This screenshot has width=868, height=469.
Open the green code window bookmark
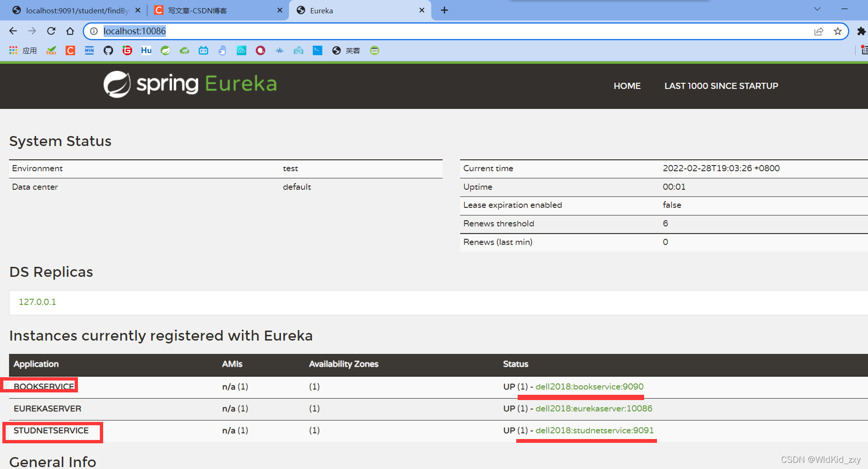(375, 50)
